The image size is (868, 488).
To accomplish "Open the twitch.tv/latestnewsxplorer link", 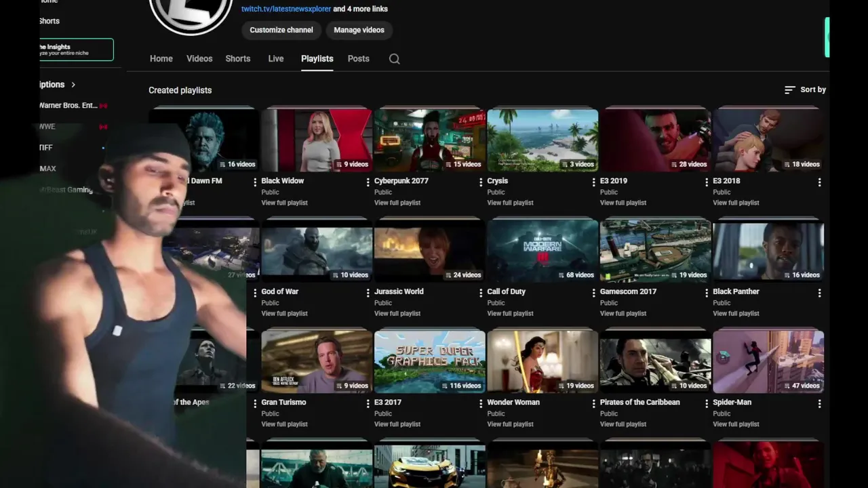I will tap(286, 9).
